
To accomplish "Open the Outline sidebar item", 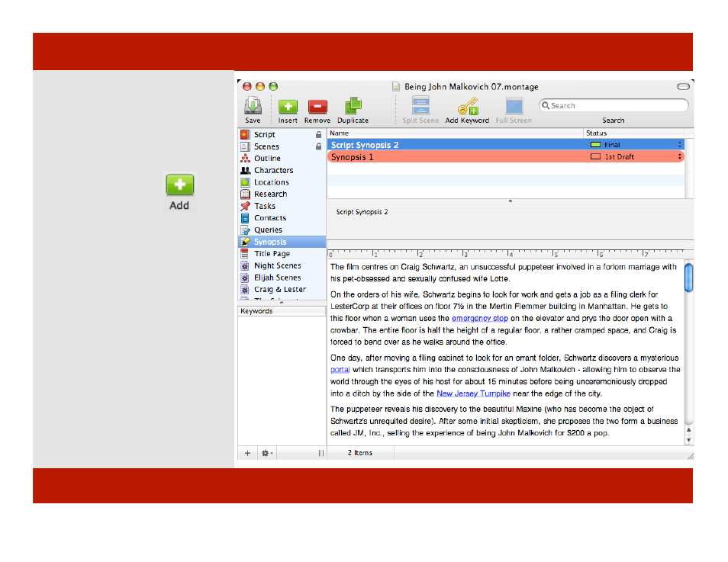I will 281,159.
